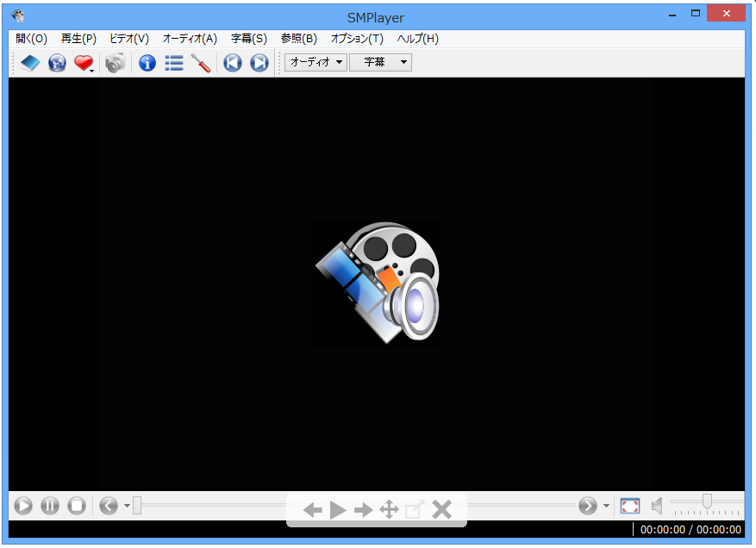Image resolution: width=756 pixels, height=548 pixels.
Task: Show file information with the blue info icon
Action: point(147,63)
